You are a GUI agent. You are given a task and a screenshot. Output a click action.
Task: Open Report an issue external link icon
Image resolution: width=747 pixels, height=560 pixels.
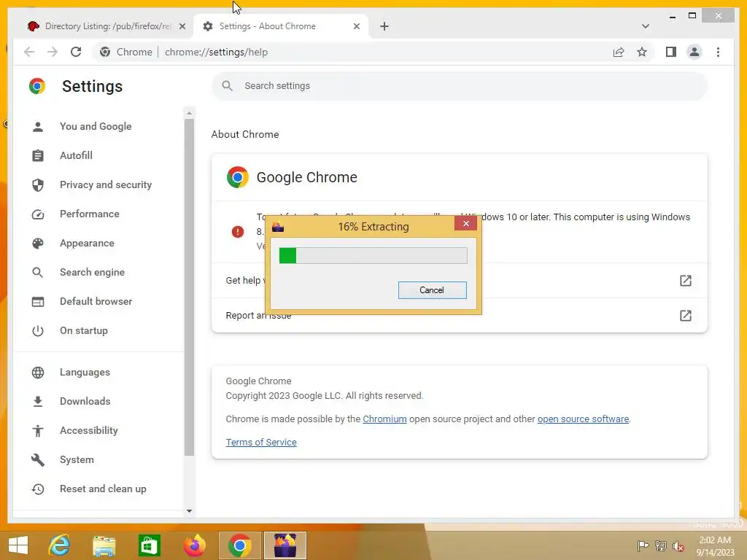tap(685, 315)
